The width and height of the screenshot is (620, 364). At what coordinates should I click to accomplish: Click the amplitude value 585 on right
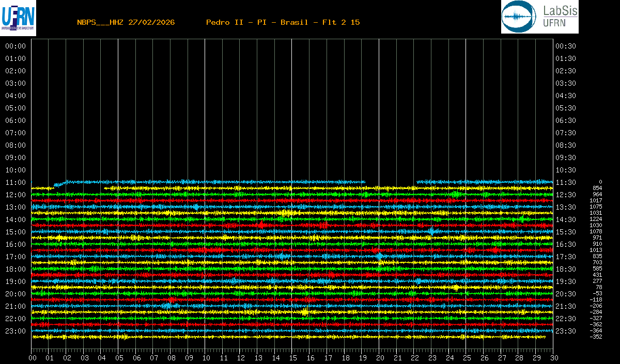click(597, 268)
